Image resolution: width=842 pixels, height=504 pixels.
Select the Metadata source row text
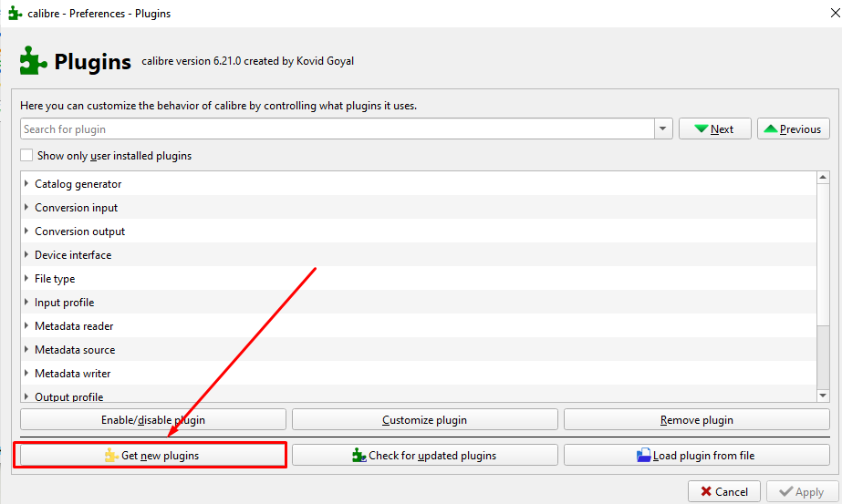(75, 349)
